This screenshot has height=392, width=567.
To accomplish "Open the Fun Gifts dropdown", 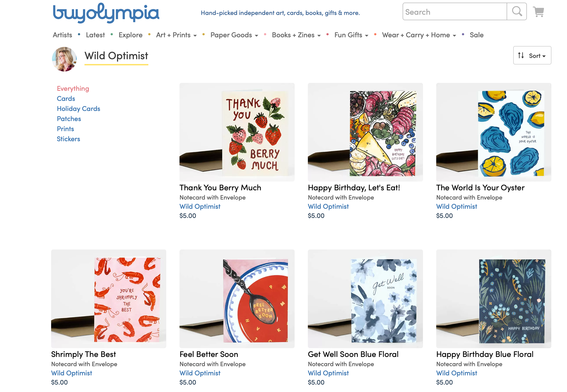I will 351,35.
